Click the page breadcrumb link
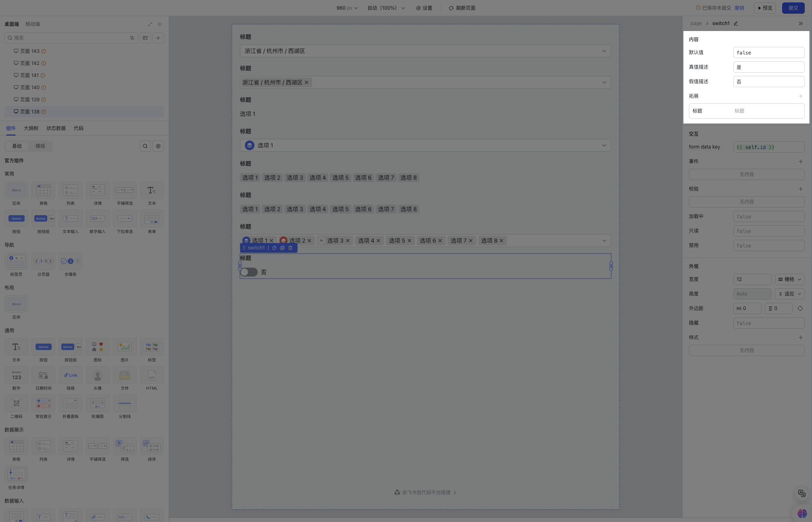Screen dimensions: 812x522 pyautogui.click(x=696, y=23)
